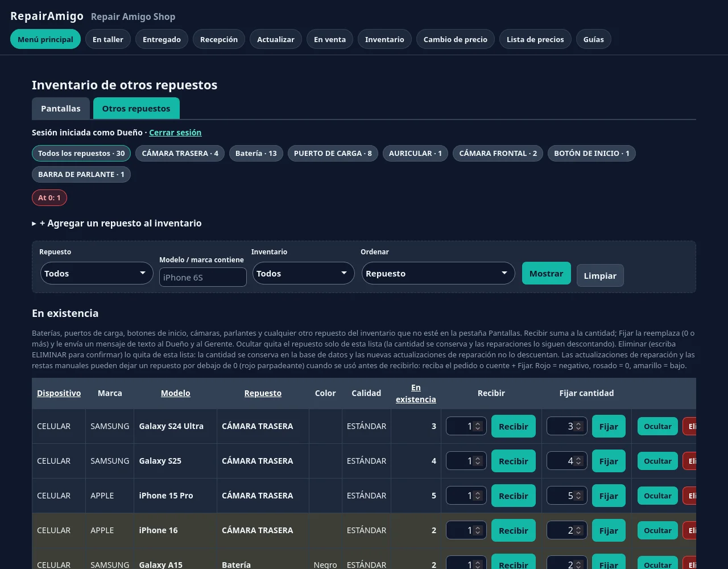Click Ocultar for Galaxy S25
Image resolution: width=728 pixels, height=569 pixels.
click(x=657, y=461)
